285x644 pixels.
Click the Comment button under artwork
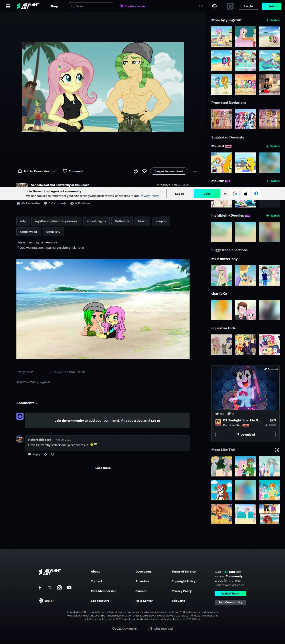[x=73, y=171]
